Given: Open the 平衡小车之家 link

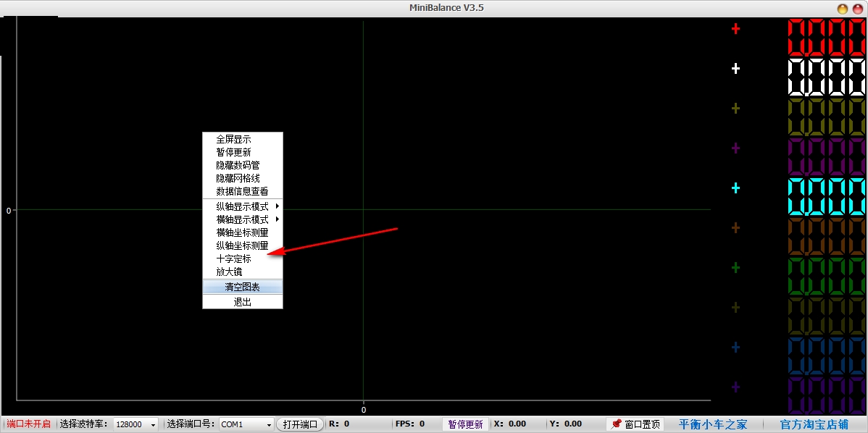Looking at the screenshot, I should tap(713, 424).
